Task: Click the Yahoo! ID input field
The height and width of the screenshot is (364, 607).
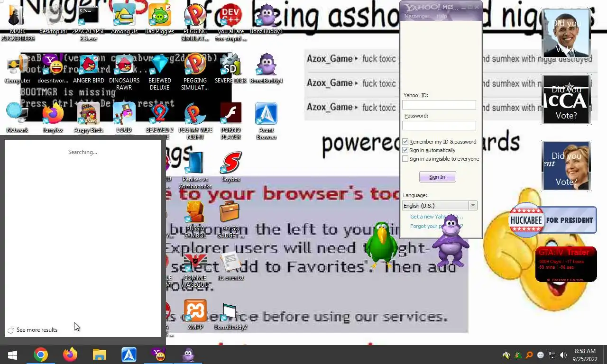Action: coord(439,105)
